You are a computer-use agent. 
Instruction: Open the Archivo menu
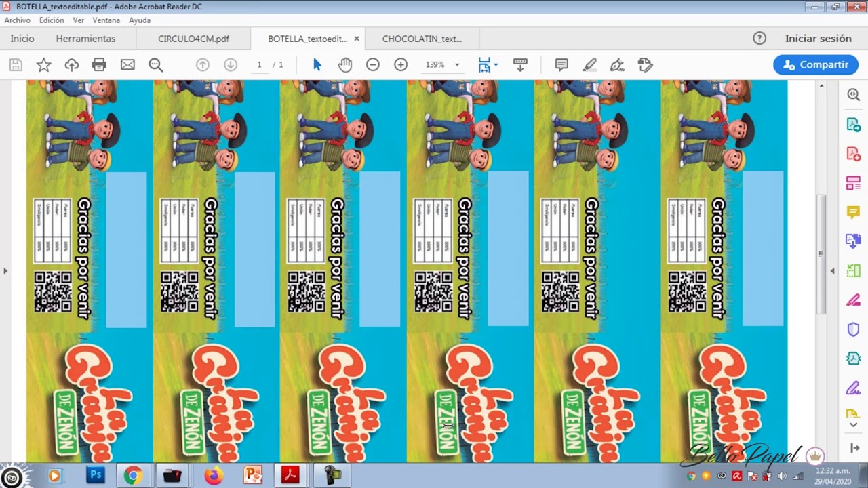18,20
